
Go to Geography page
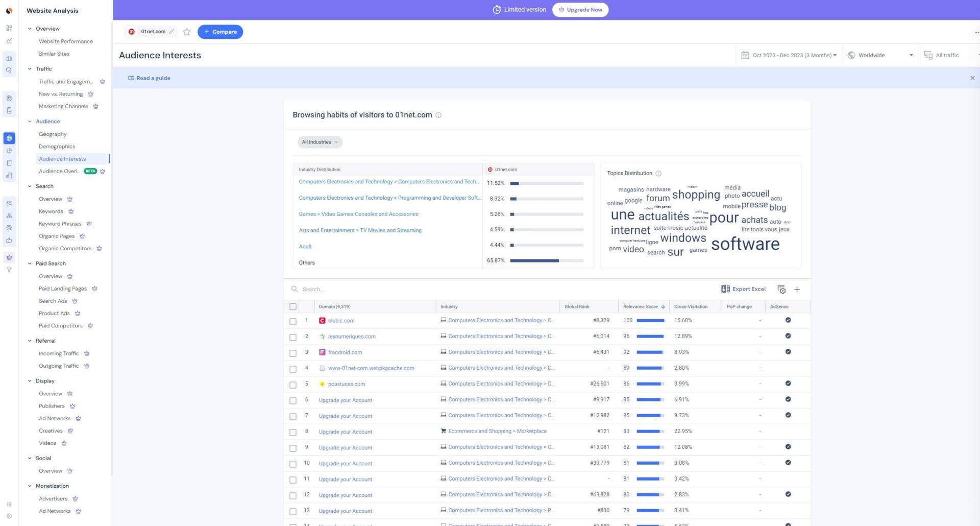53,134
